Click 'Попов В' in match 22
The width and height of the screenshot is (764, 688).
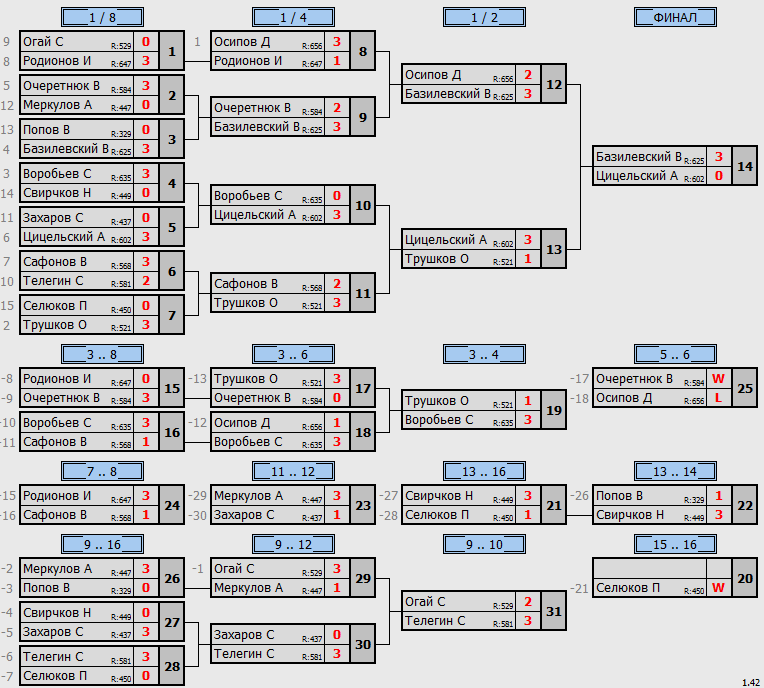coord(619,496)
